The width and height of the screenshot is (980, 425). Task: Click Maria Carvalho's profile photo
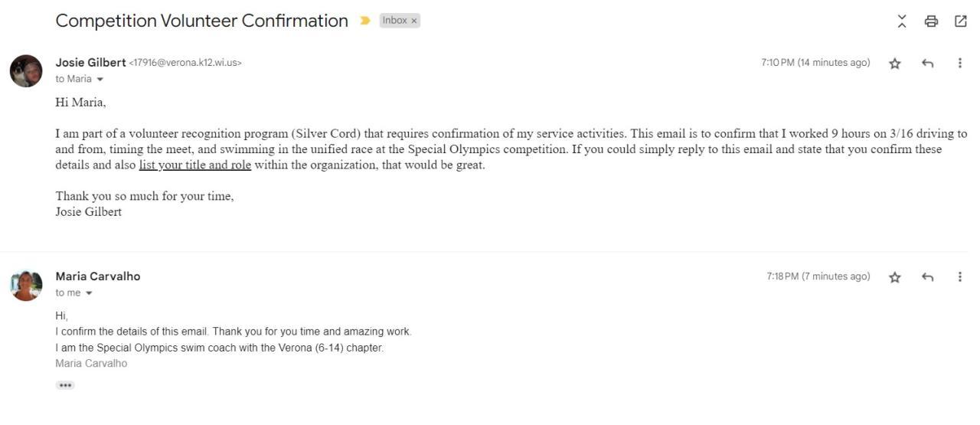(26, 285)
